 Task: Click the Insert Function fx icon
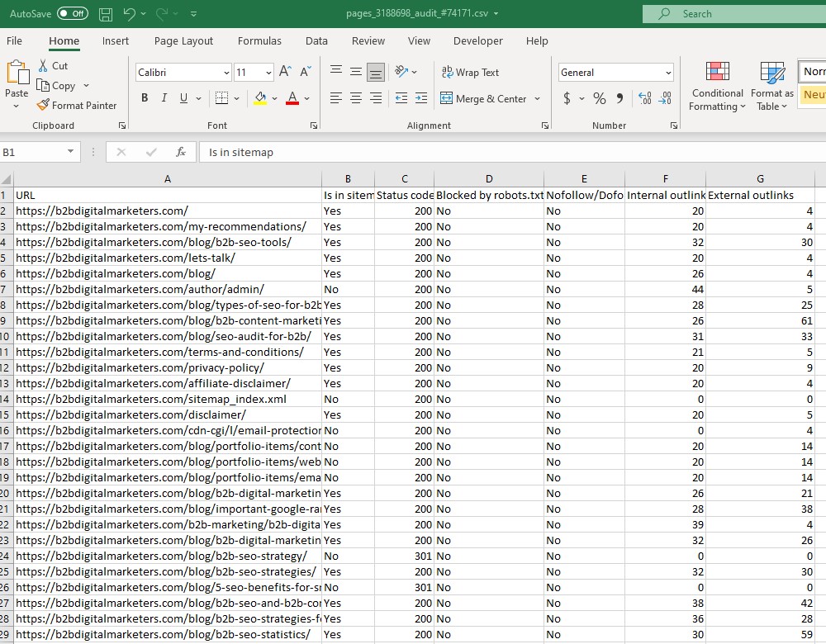click(x=181, y=152)
